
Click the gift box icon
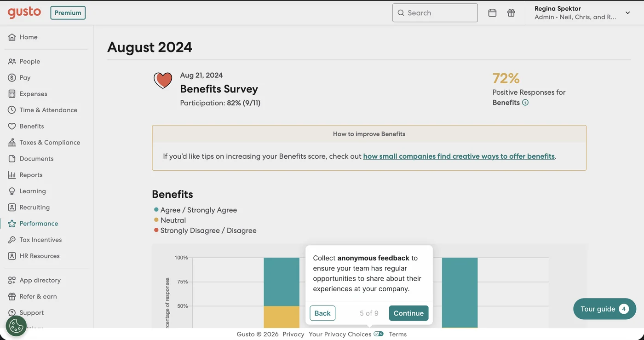[511, 13]
